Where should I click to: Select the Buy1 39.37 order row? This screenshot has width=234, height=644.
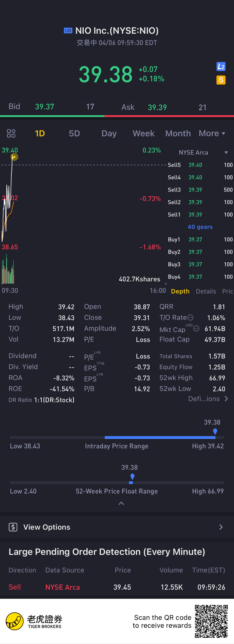point(200,239)
